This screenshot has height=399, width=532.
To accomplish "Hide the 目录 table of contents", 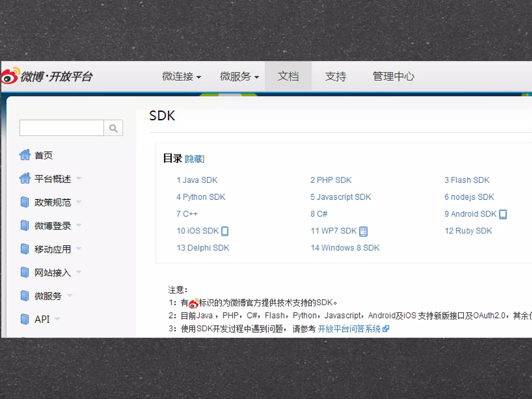I will pos(195,159).
